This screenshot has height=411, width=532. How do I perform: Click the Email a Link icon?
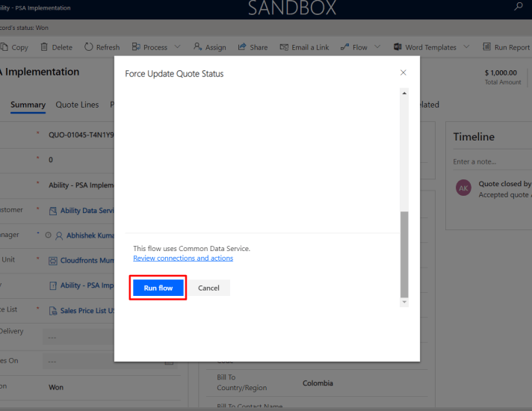click(x=284, y=47)
